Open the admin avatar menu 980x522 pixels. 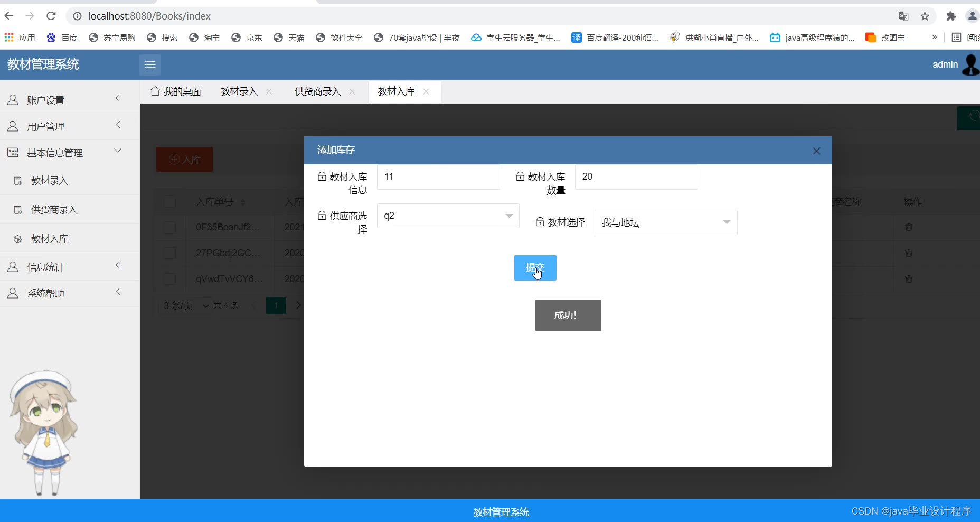tap(970, 64)
